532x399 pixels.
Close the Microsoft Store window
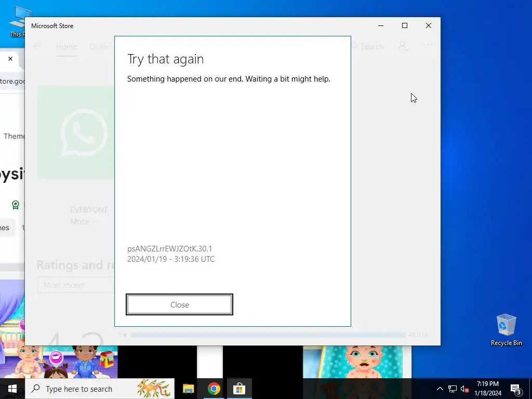[429, 26]
